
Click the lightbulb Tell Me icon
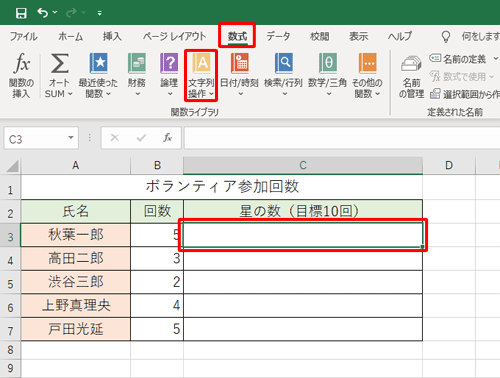click(446, 36)
